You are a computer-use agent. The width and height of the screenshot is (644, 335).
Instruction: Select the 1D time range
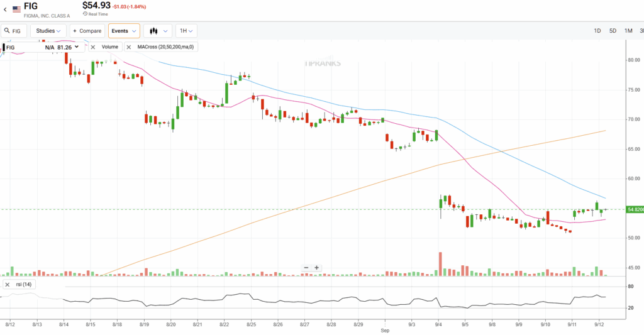597,31
